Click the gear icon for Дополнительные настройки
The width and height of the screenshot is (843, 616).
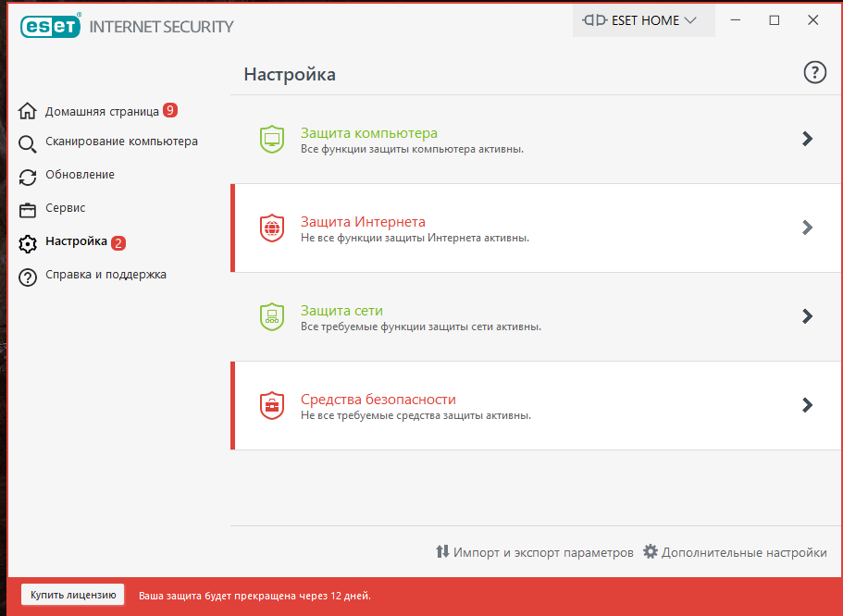(x=651, y=551)
